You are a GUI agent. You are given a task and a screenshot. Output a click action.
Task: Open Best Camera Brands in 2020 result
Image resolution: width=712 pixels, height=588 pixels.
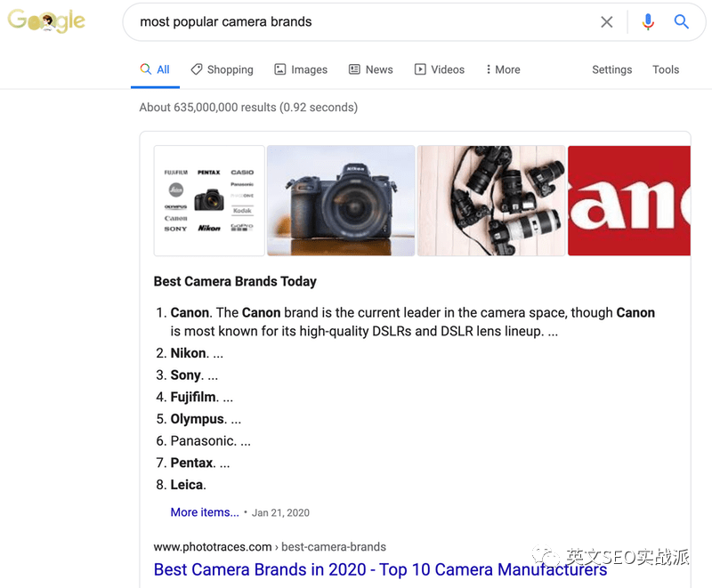pyautogui.click(x=380, y=569)
